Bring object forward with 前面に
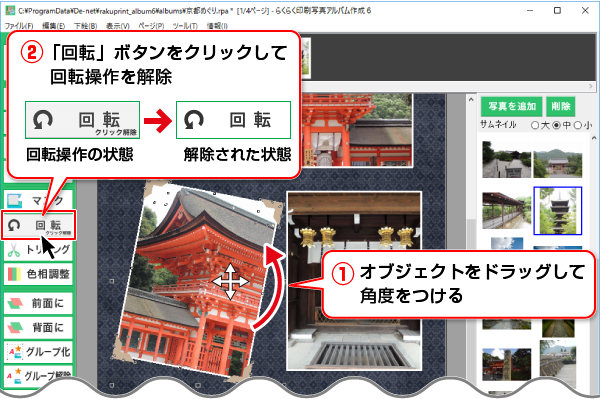 [38, 303]
